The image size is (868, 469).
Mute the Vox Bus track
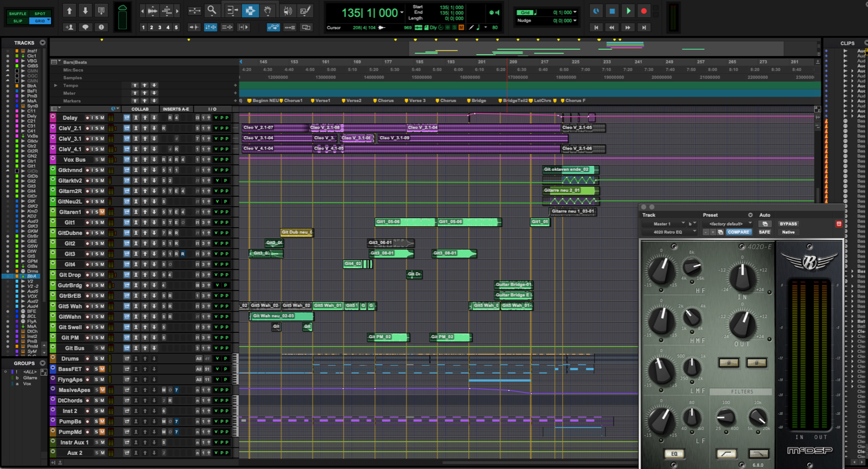point(102,160)
